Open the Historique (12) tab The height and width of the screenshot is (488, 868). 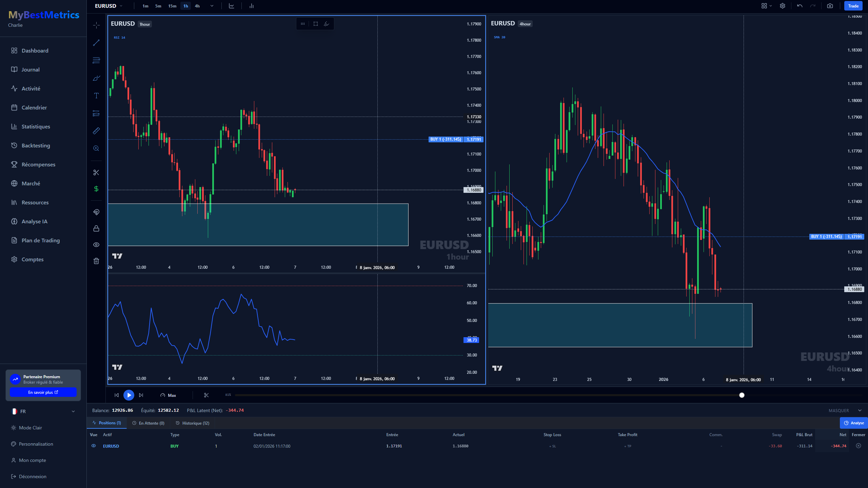click(193, 423)
